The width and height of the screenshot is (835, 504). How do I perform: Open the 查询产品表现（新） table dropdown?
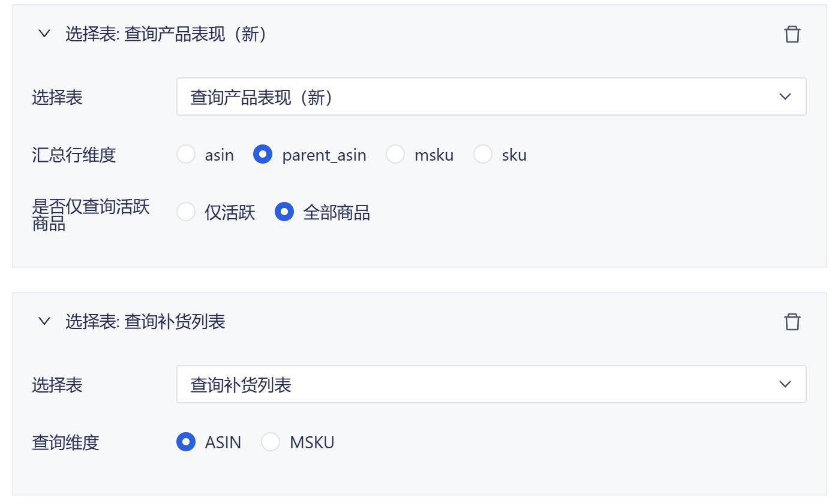[491, 96]
